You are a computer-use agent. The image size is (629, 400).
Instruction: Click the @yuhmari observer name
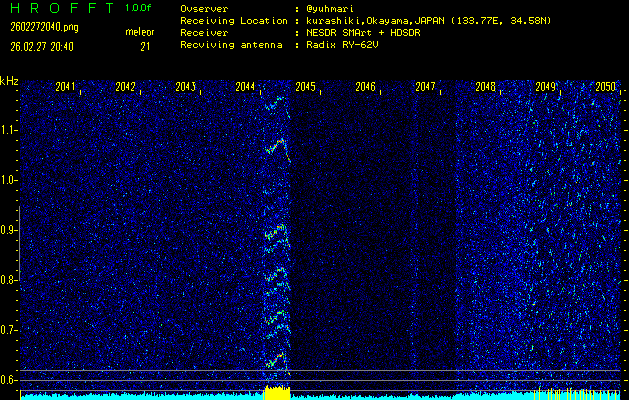[328, 8]
